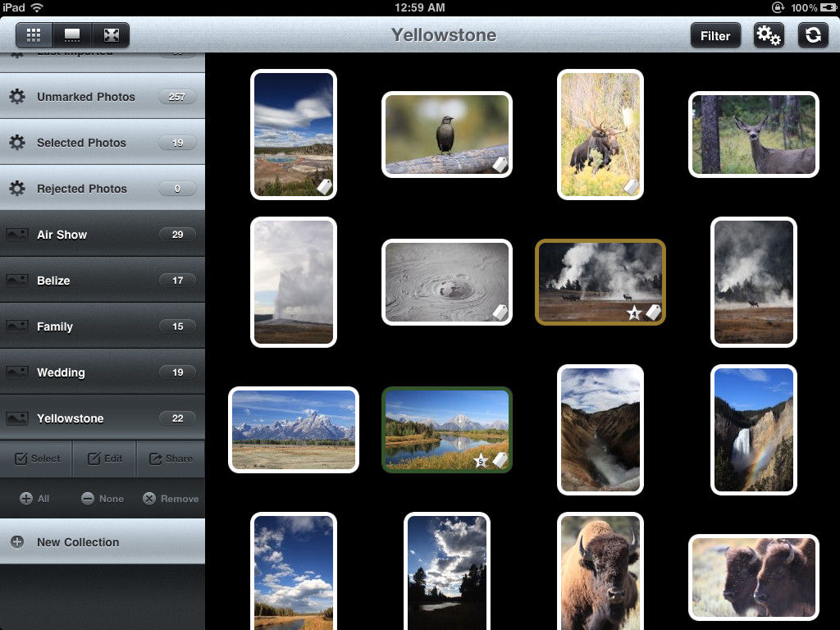840x630 pixels.
Task: Switch to grid view mode
Action: coord(34,35)
